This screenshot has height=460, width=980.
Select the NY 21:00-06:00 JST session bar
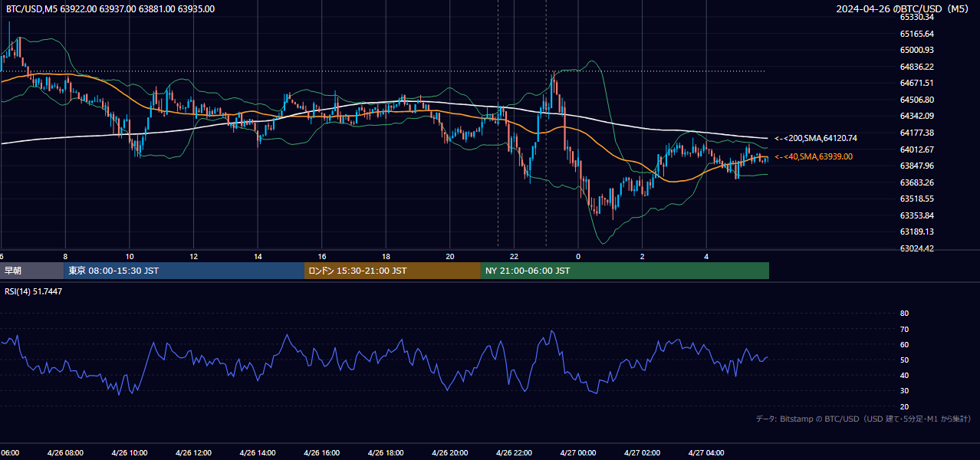pyautogui.click(x=625, y=271)
